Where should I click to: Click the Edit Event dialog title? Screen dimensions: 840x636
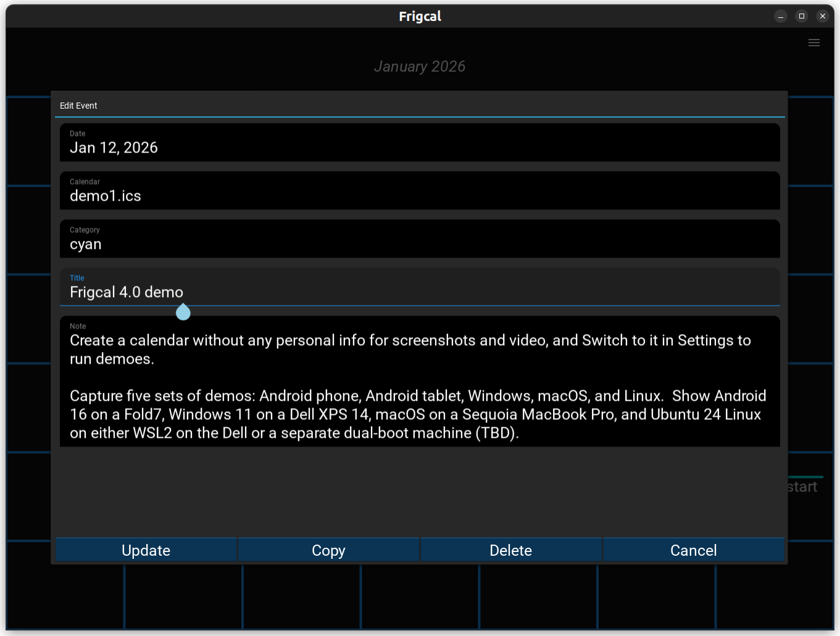click(x=78, y=106)
